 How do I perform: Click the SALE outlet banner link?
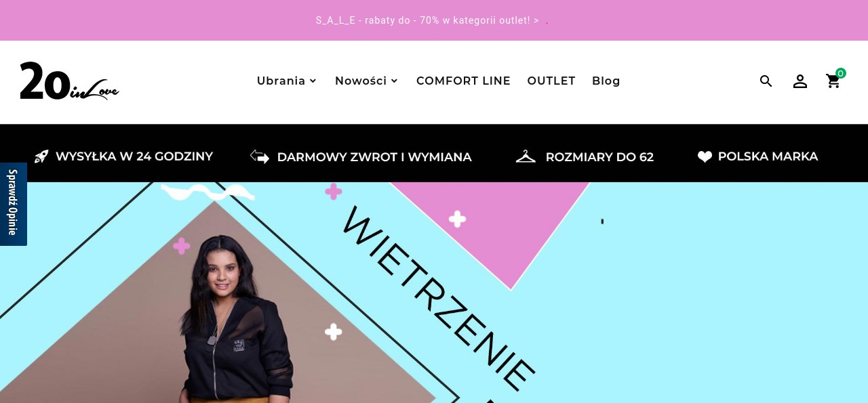[427, 20]
